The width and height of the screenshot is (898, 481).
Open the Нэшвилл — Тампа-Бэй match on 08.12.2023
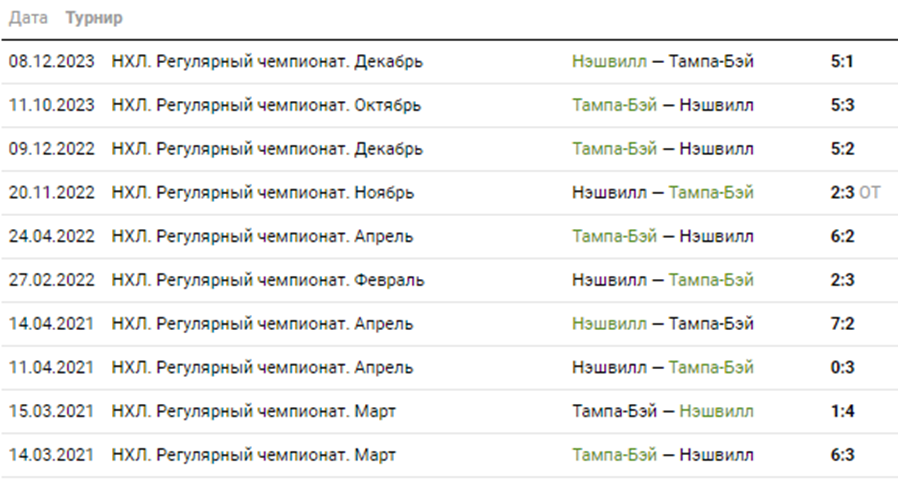[x=663, y=61]
